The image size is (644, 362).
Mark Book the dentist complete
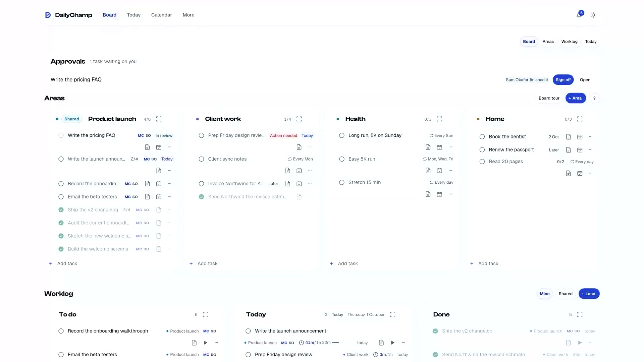482,137
